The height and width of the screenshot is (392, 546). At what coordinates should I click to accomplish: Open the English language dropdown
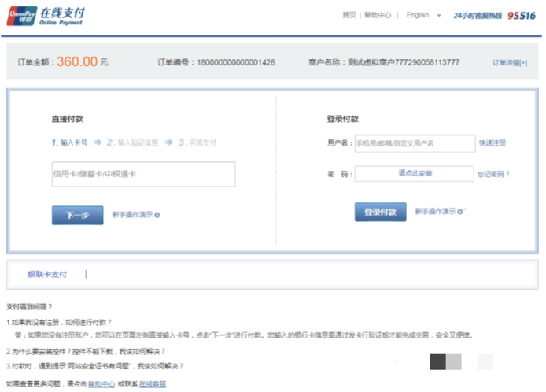(422, 15)
